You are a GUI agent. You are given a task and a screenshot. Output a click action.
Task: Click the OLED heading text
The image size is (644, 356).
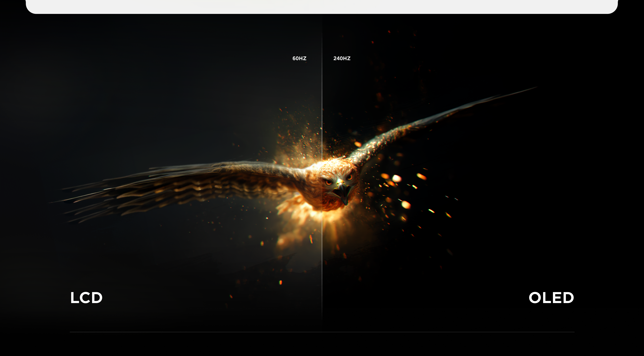click(x=551, y=298)
